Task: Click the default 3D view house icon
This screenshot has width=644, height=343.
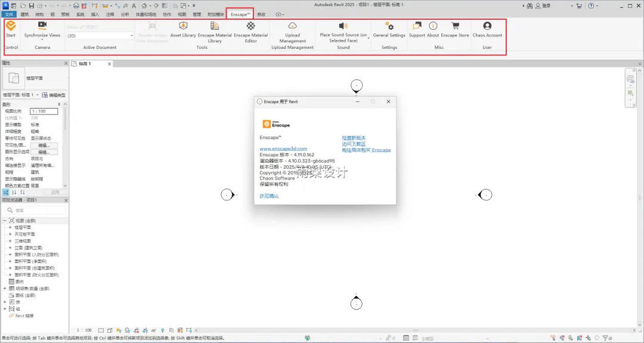Action: pos(144,6)
